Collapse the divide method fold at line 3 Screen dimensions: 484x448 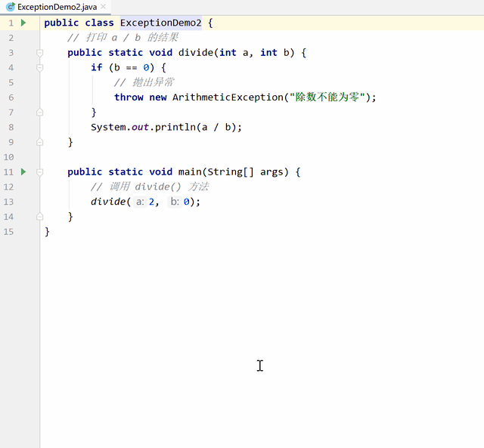(x=39, y=53)
